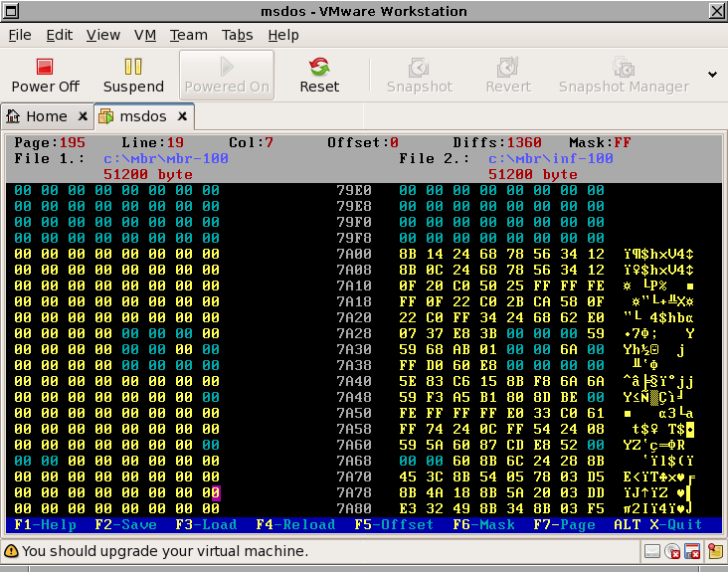The image size is (728, 572).
Task: Close the msdos tab
Action: [x=182, y=116]
